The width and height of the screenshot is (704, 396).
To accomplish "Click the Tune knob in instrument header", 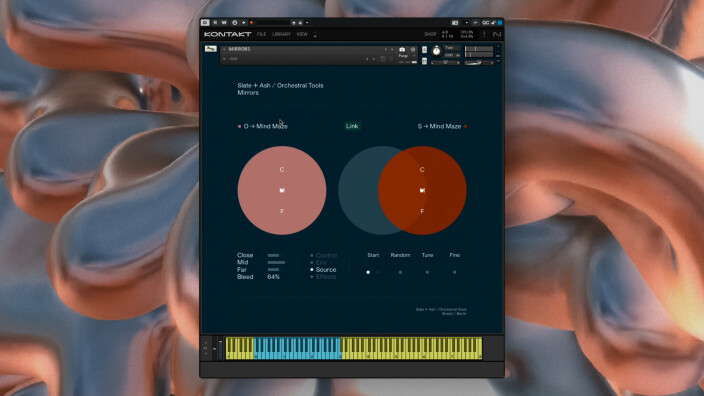I will 436,51.
